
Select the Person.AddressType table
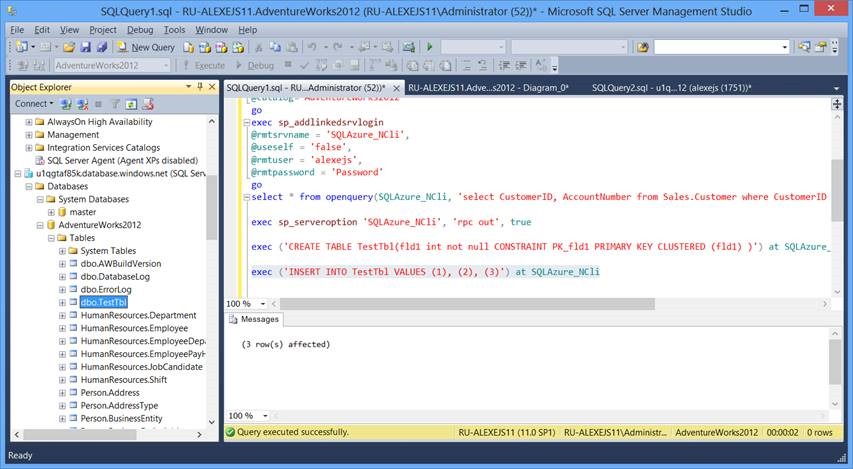pyautogui.click(x=119, y=405)
